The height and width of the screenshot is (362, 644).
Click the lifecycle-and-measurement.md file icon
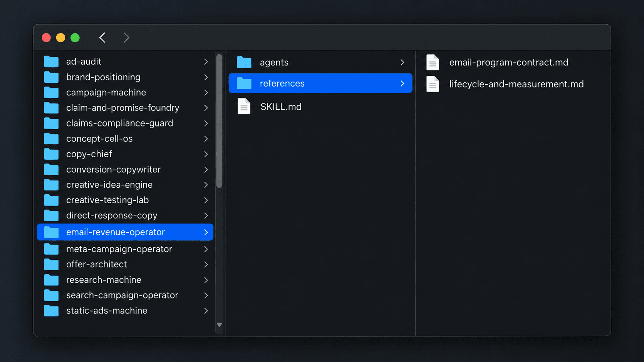[x=433, y=84]
